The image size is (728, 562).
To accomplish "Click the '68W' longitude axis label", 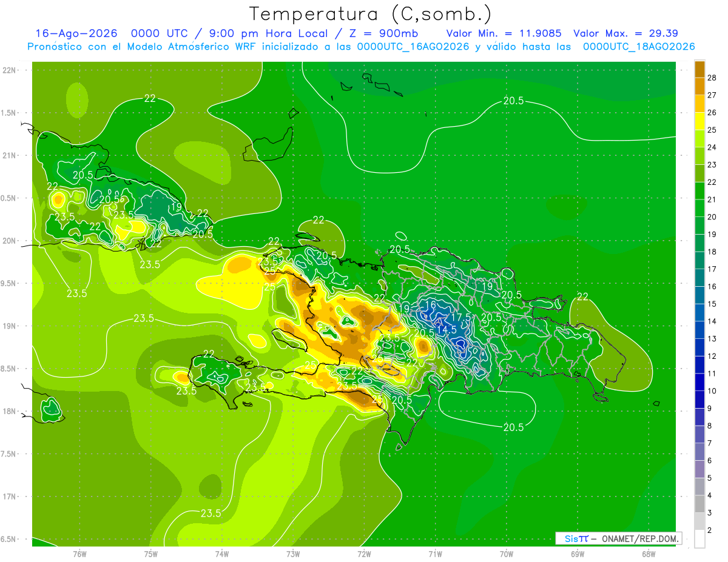I will 649,554.
